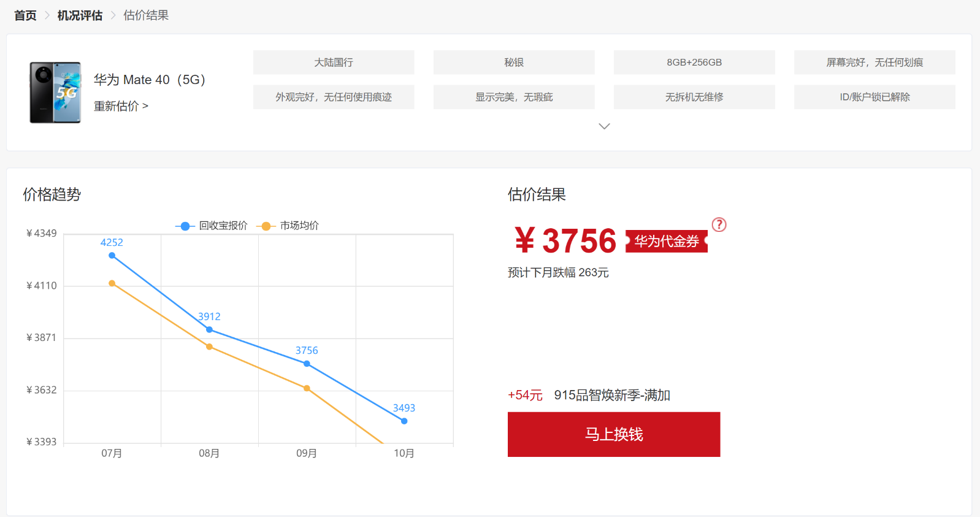Click the ¥3756 estimated price
This screenshot has width=980, height=517.
point(565,240)
